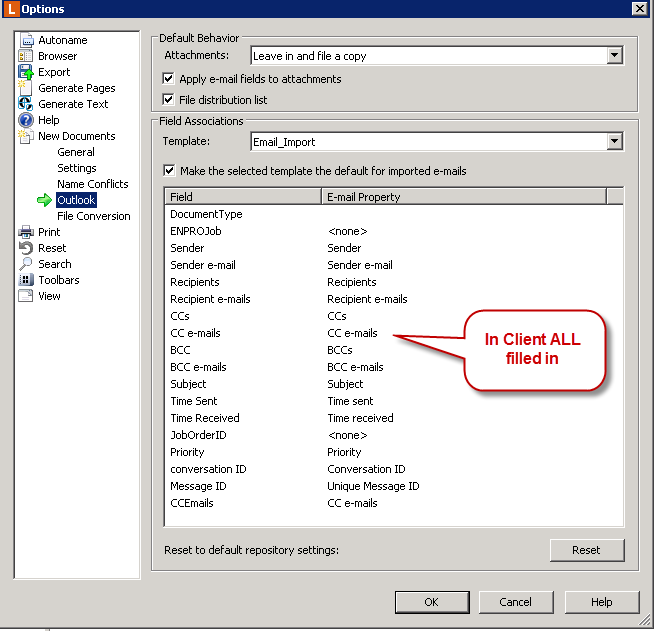The width and height of the screenshot is (657, 631).
Task: Expand the Template dropdown for Email_Import
Action: [x=615, y=142]
